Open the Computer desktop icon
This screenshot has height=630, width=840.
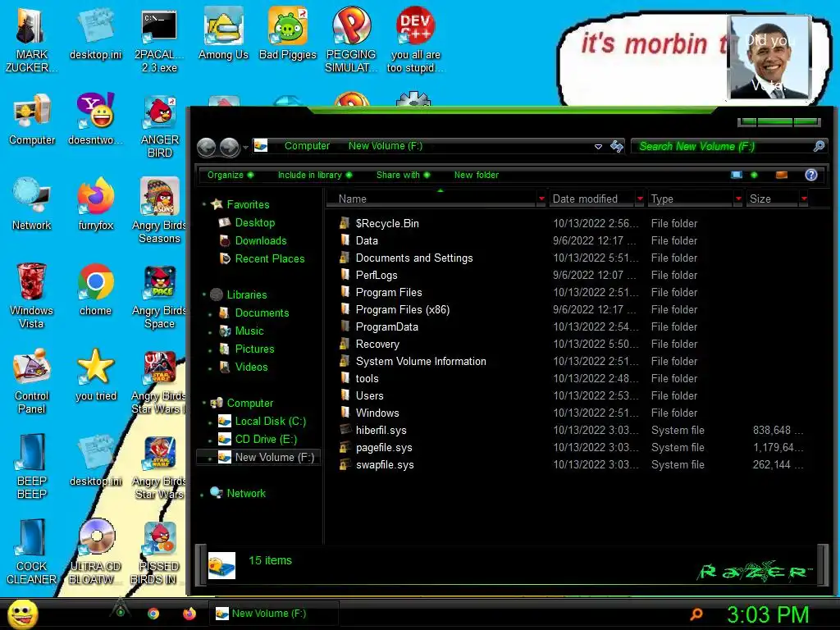coord(32,119)
